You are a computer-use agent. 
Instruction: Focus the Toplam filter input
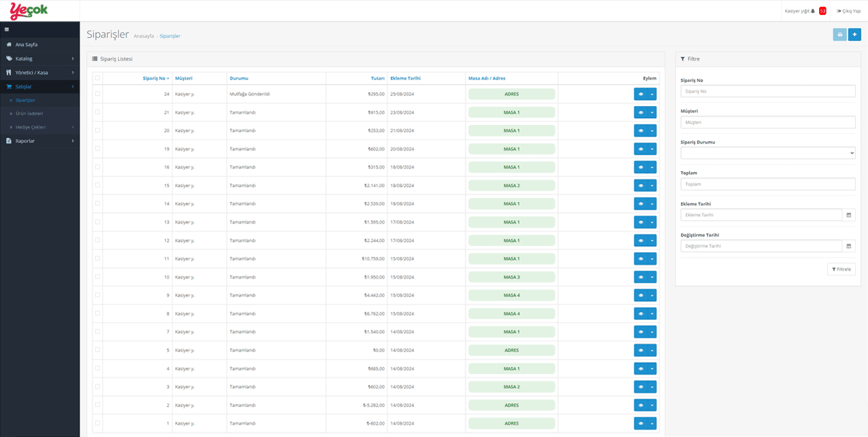point(767,184)
